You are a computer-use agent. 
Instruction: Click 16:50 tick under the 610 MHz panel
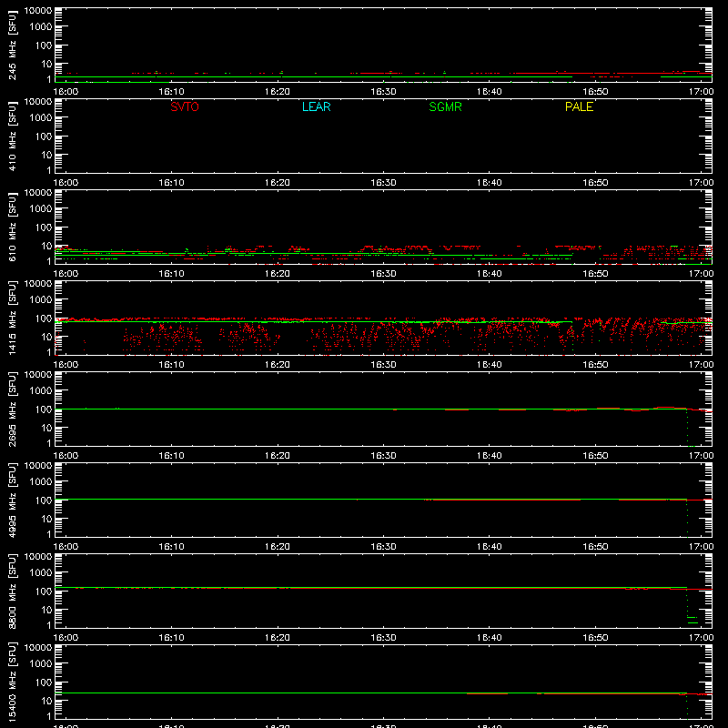pos(595,274)
